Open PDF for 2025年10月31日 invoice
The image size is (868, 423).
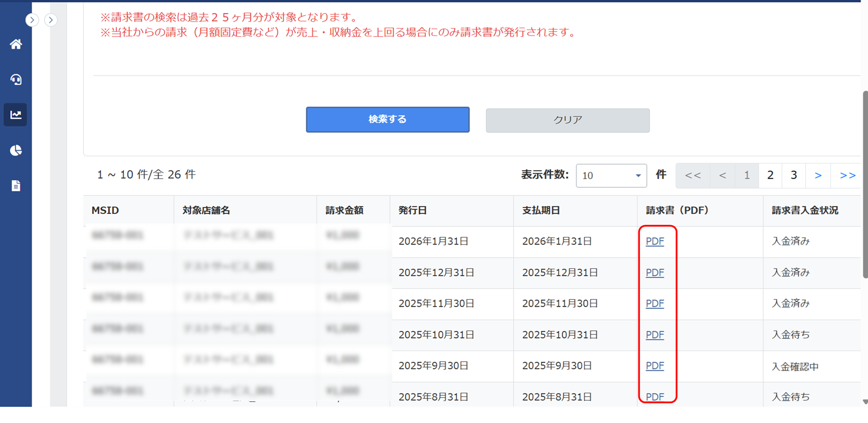655,335
